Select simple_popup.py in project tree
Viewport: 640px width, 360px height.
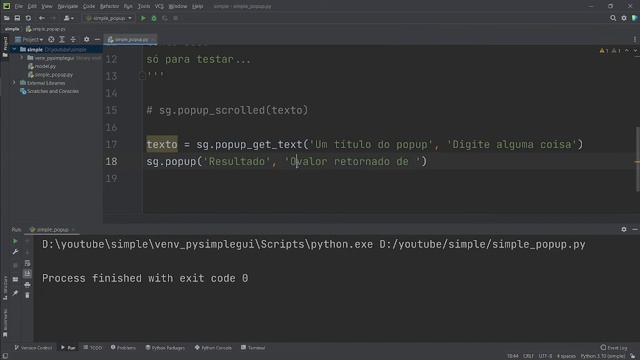(x=50, y=75)
